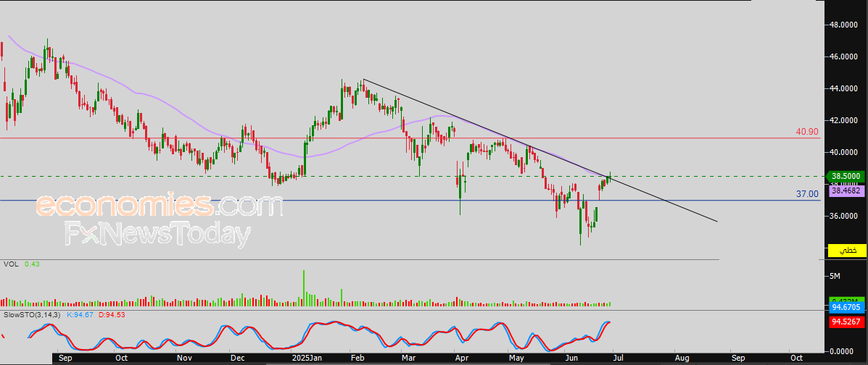The image size is (868, 365).
Task: Select the green 38.5000 current price tag
Action: click(x=847, y=176)
